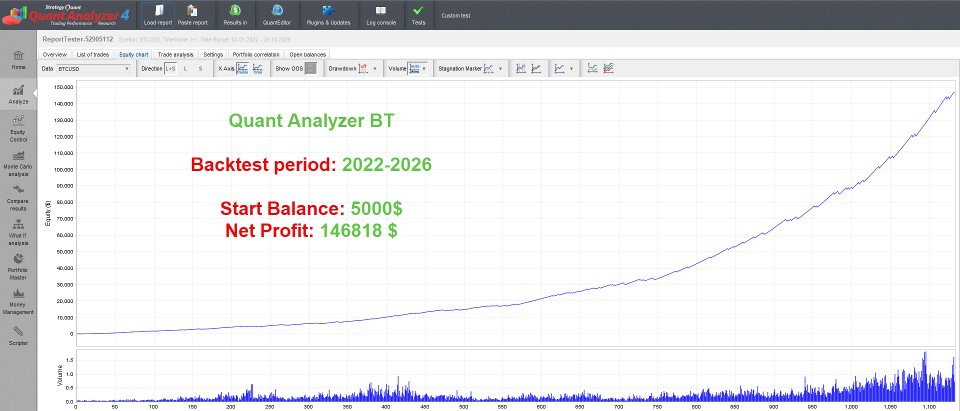Click inside the Volume bar chart
The image size is (960, 411).
point(514,376)
